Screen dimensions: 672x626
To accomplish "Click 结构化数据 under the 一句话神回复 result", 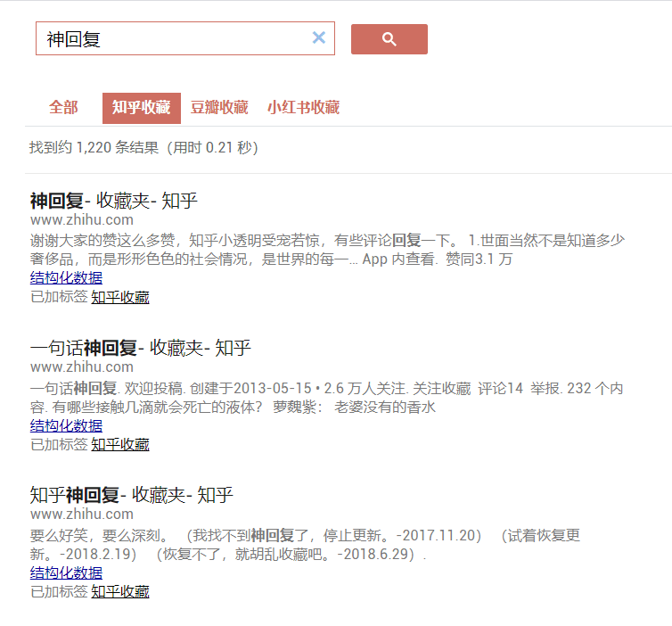I will 67,425.
